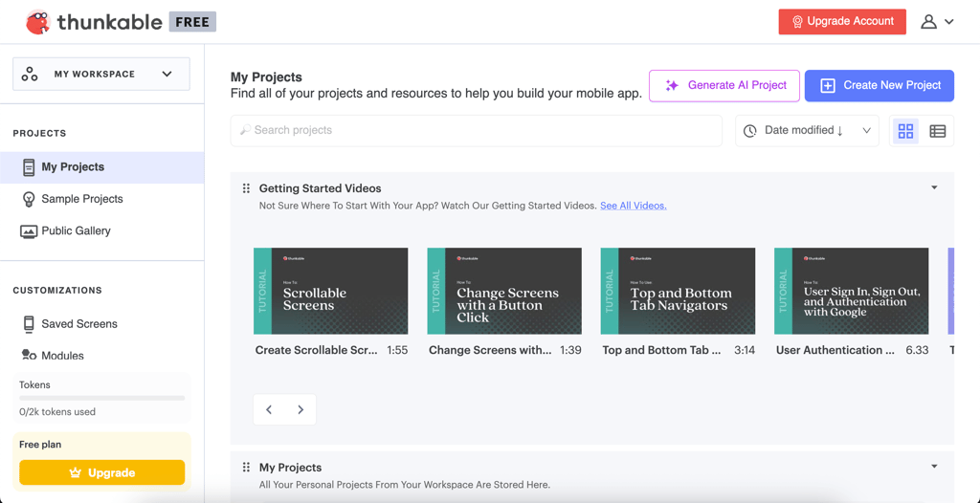Switch to grid view
Image resolution: width=980 pixels, height=503 pixels.
(x=905, y=131)
